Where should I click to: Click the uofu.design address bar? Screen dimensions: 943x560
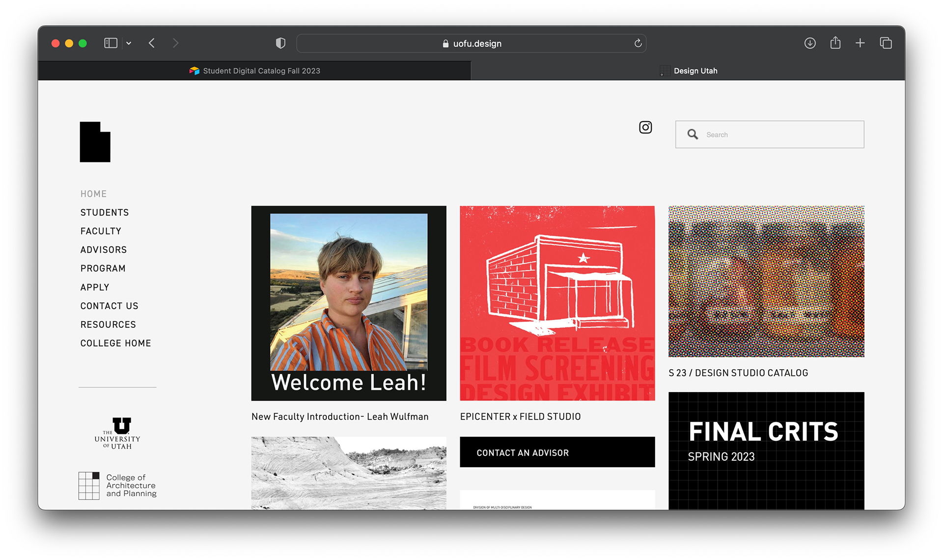[471, 43]
